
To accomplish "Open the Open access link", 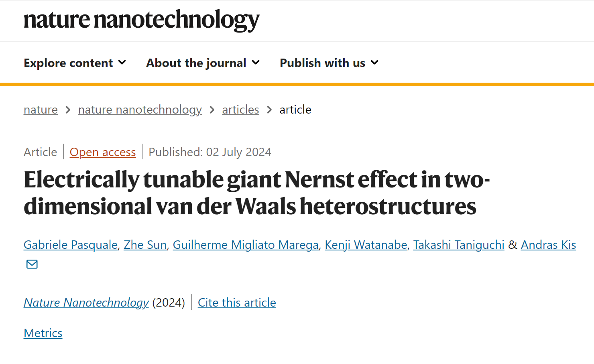I will tap(103, 152).
